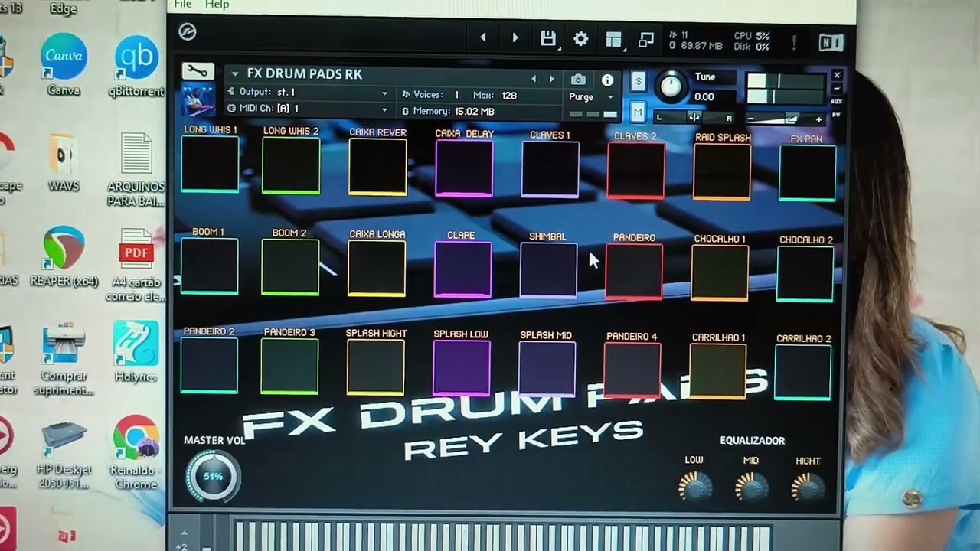
Task: Open REAPER (x64) desktop shortcut
Action: (64, 256)
